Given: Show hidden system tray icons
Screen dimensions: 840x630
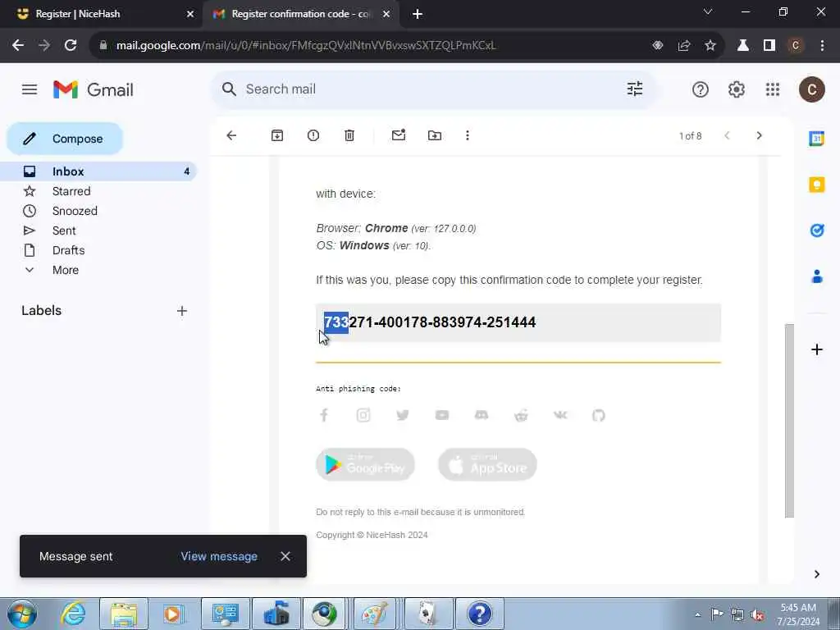Looking at the screenshot, I should click(697, 614).
